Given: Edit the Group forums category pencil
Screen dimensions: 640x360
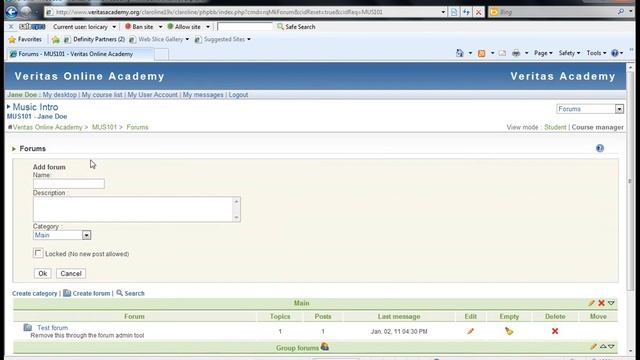Looking at the screenshot, I should (x=593, y=347).
